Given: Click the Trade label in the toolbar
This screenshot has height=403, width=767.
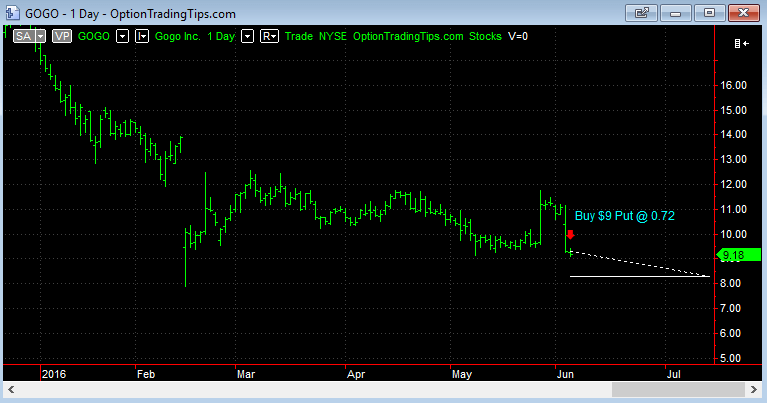Looking at the screenshot, I should [298, 36].
